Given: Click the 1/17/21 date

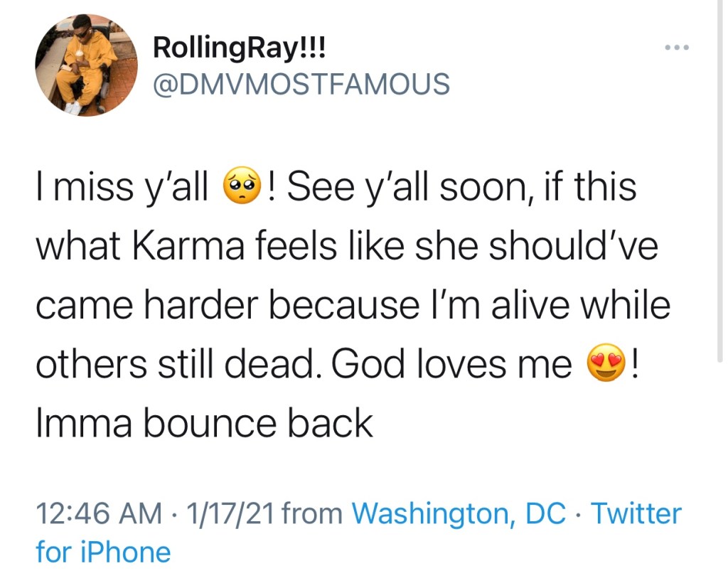Looking at the screenshot, I should tap(229, 513).
